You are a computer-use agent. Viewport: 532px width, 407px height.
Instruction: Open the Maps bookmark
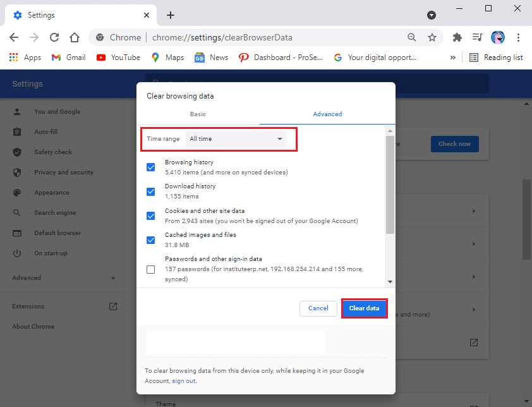[167, 58]
